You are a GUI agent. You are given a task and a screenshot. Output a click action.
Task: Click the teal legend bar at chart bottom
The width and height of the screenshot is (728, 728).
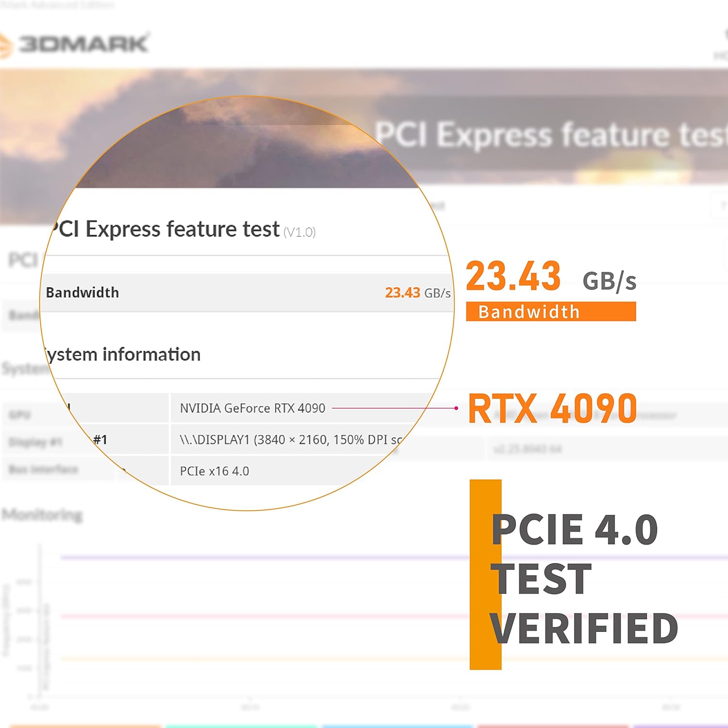pos(241,726)
